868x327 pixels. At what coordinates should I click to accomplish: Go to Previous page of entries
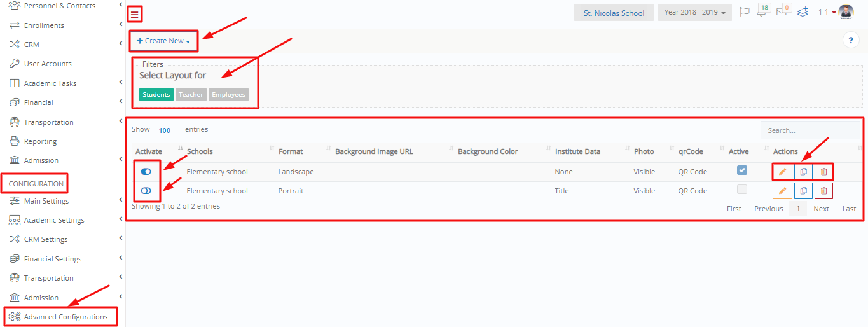(x=768, y=209)
